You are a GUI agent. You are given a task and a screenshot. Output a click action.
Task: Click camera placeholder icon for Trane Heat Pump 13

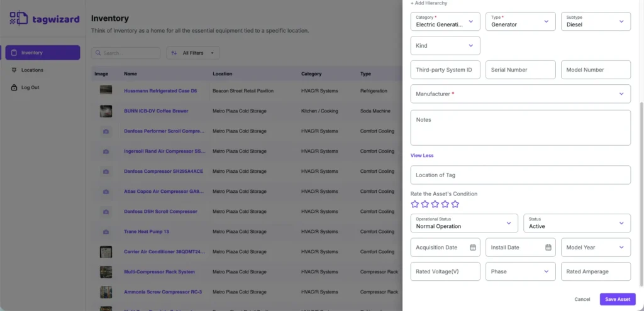106,232
